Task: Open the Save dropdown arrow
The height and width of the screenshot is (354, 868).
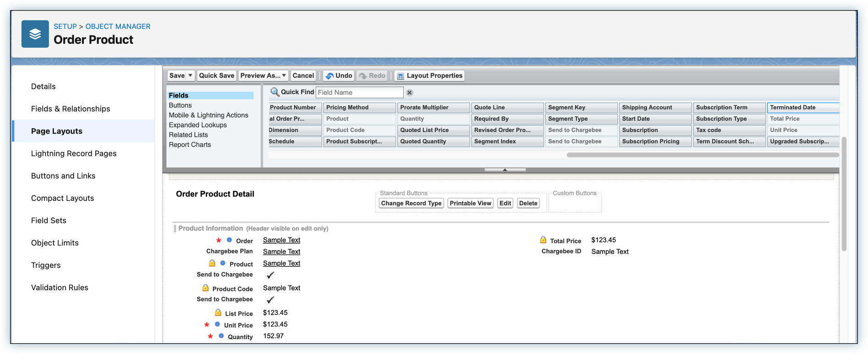Action: 190,76
